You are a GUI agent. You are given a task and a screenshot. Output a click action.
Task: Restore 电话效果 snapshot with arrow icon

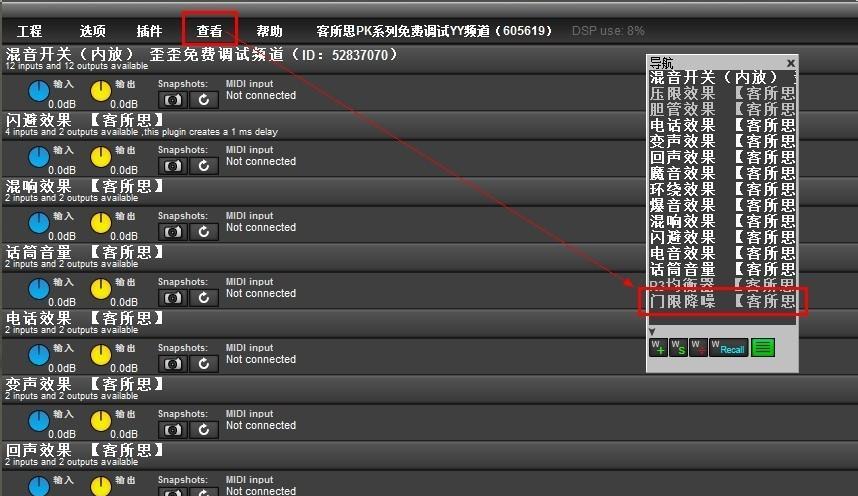click(x=204, y=364)
